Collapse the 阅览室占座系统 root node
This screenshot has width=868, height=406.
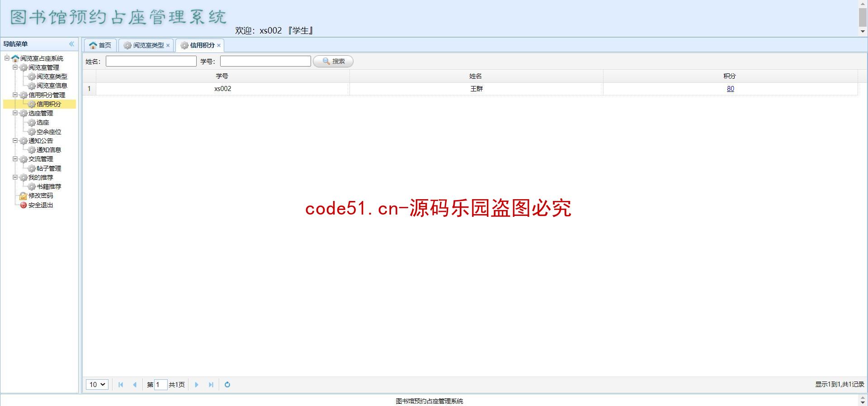coord(7,58)
